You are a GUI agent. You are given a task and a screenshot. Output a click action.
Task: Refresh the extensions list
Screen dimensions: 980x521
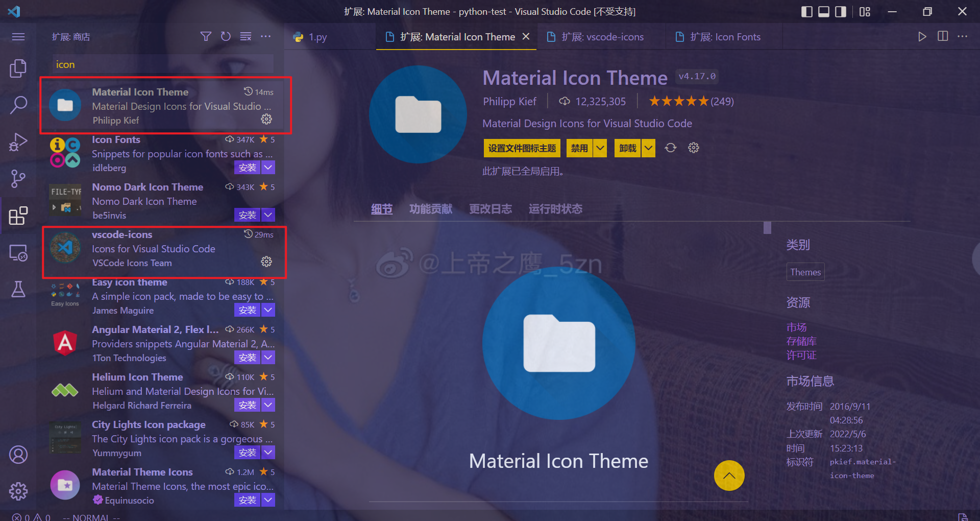pos(226,36)
